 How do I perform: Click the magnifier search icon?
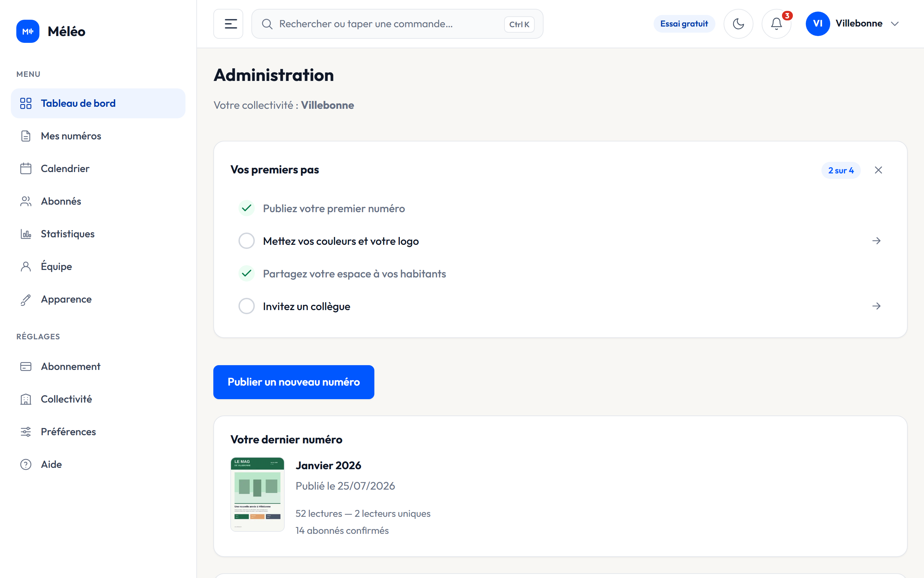click(x=267, y=24)
